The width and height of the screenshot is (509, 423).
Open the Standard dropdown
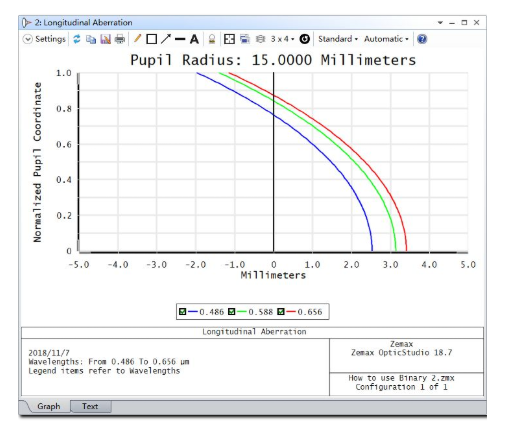[338, 39]
